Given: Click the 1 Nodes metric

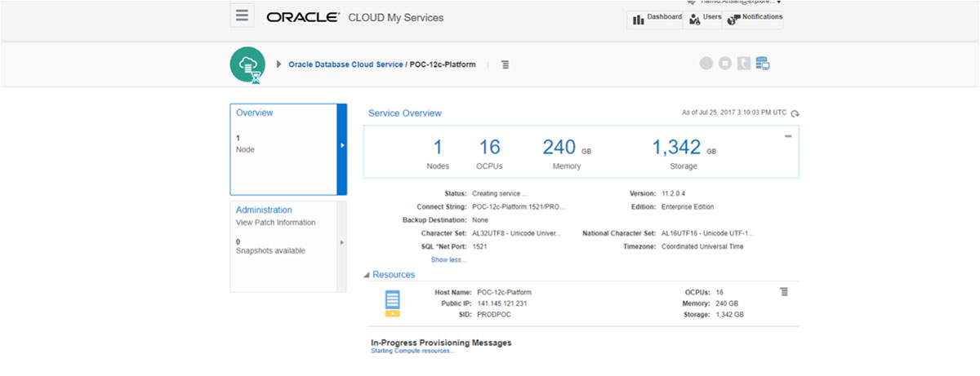Looking at the screenshot, I should point(438,153).
